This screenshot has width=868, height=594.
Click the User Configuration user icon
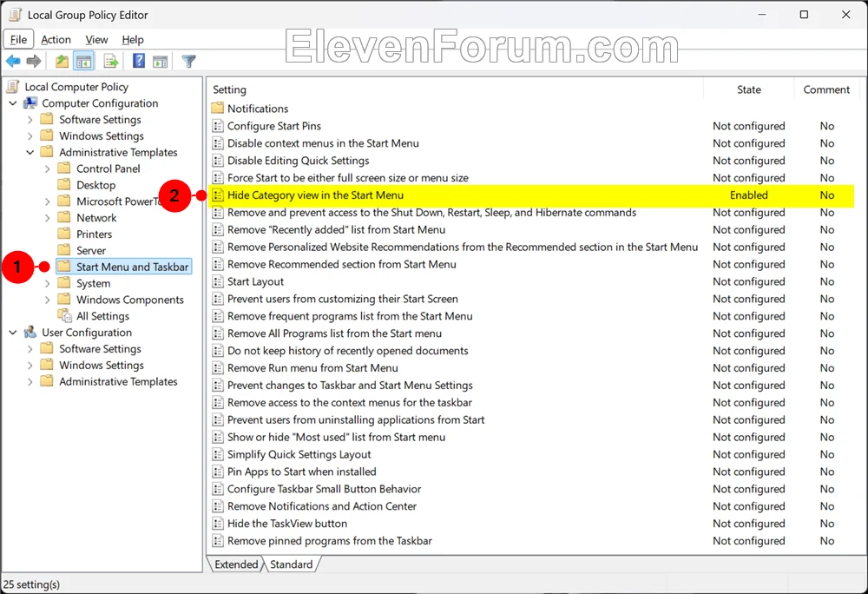pos(30,332)
